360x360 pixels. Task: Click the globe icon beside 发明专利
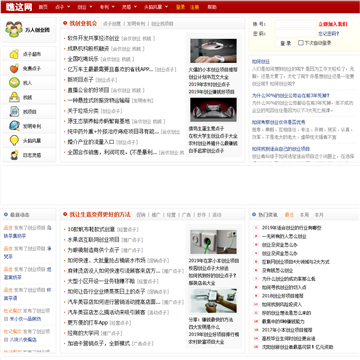(14, 126)
